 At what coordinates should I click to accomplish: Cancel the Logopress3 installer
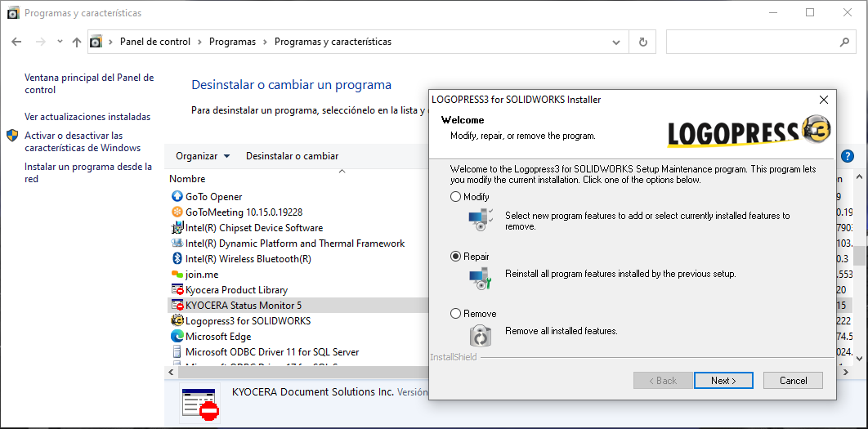tap(793, 380)
